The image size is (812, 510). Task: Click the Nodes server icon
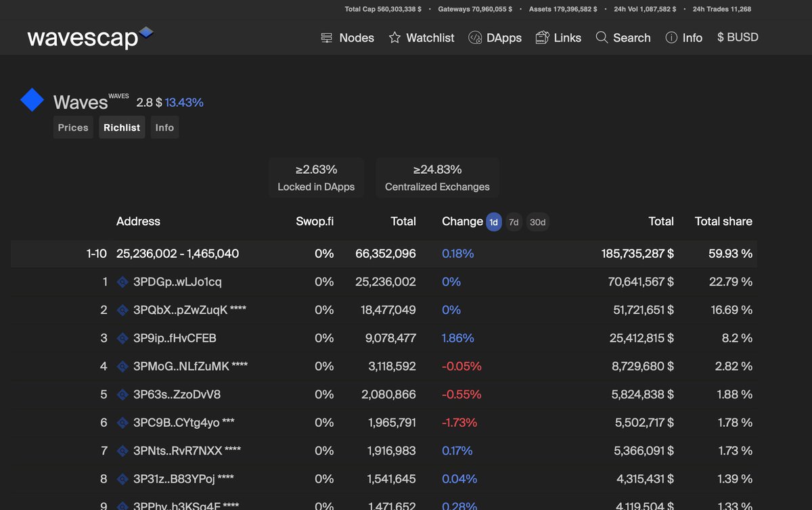point(327,38)
